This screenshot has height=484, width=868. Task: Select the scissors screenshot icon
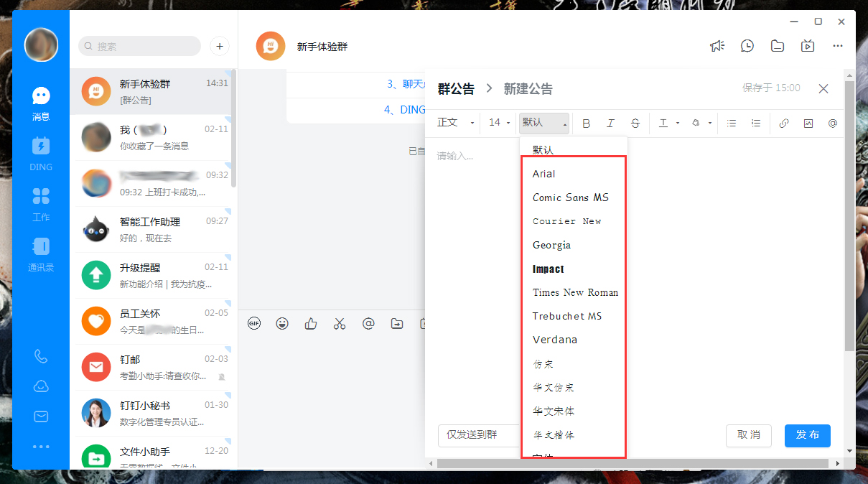click(x=340, y=323)
